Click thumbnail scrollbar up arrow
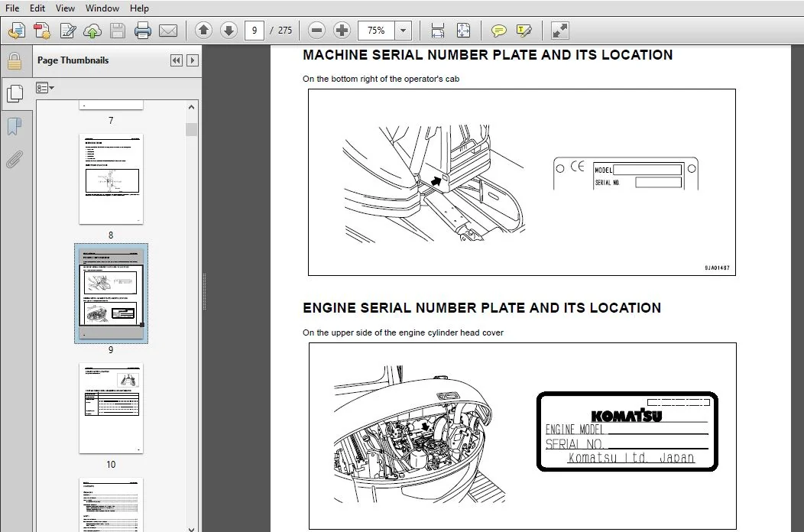 click(x=191, y=107)
